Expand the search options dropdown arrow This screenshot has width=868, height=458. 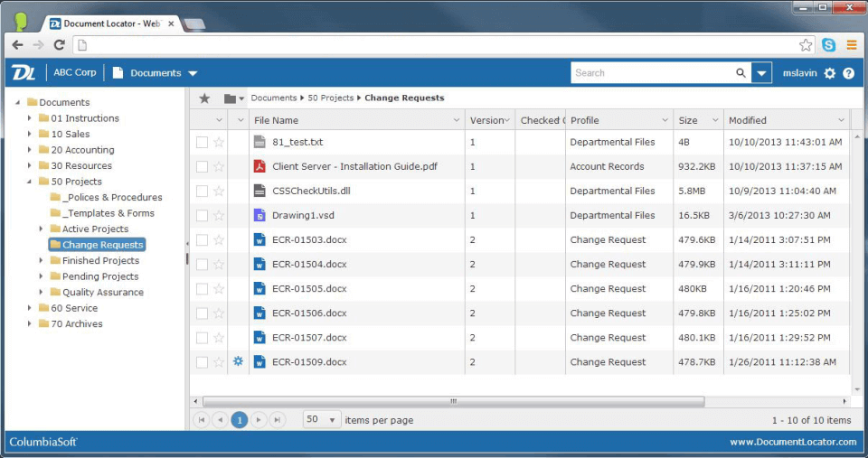click(x=761, y=73)
